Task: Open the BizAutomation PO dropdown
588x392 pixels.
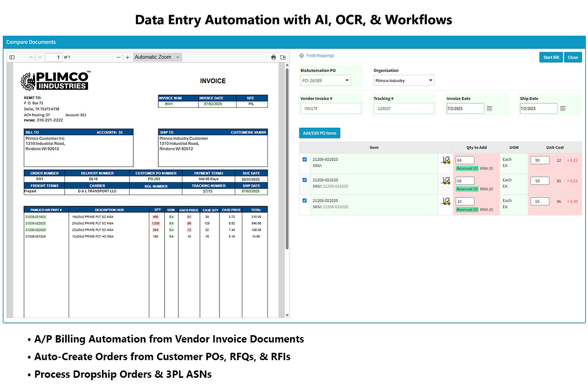Action: point(325,80)
